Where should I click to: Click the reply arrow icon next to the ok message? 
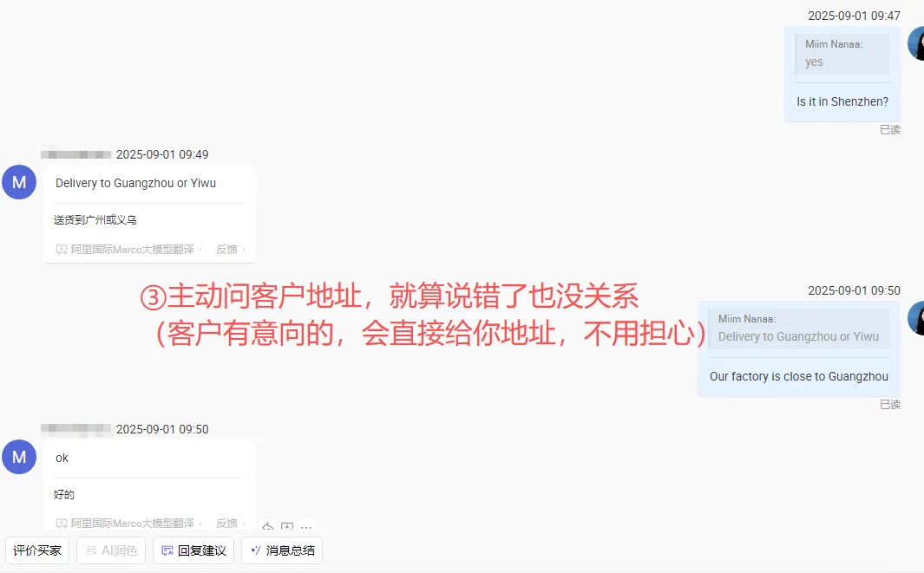coord(267,525)
